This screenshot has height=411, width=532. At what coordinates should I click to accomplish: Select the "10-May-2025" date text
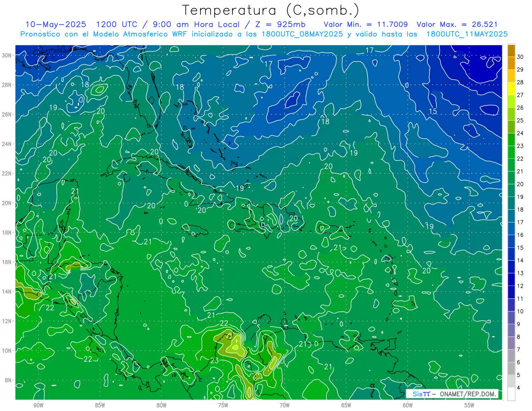coord(56,24)
